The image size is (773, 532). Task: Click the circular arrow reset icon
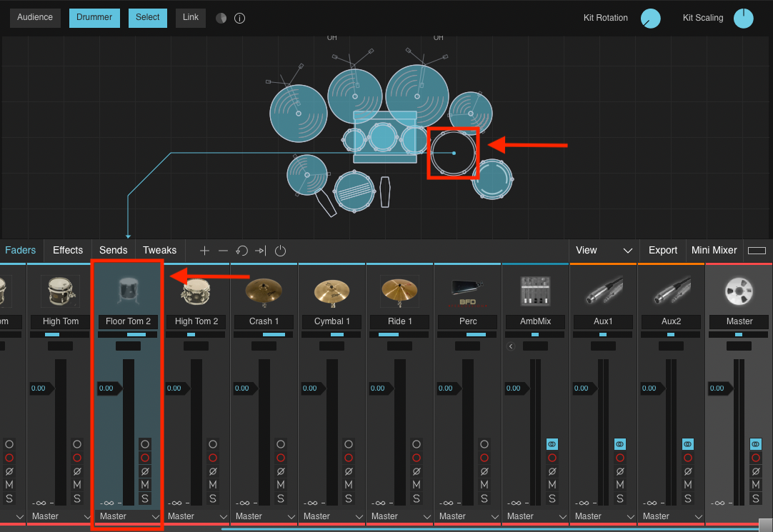[x=241, y=251]
